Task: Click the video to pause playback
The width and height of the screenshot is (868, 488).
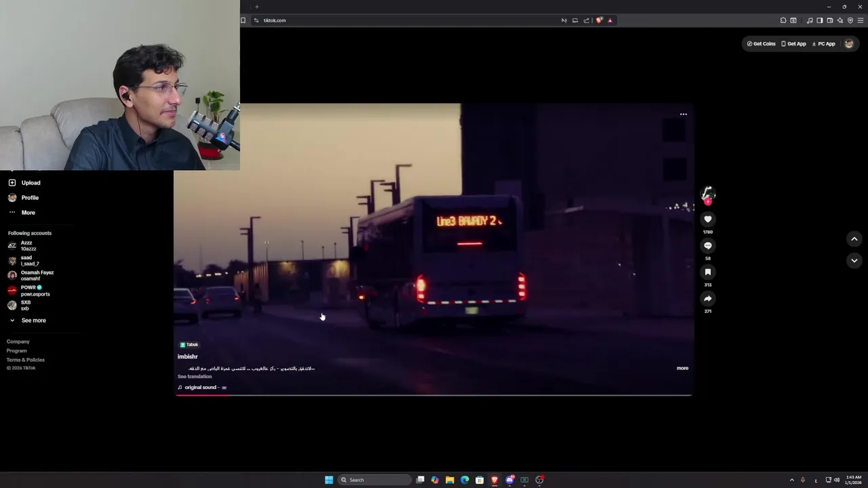Action: click(433, 249)
